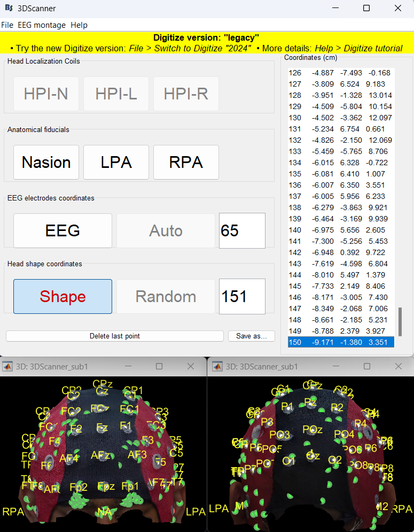
Task: Click the Nasion fiducial button
Action: pyautogui.click(x=46, y=163)
